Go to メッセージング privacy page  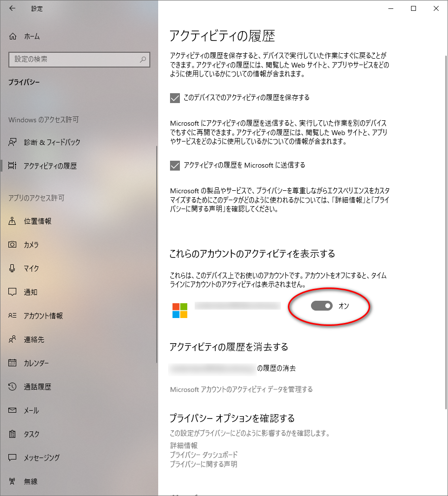41,458
